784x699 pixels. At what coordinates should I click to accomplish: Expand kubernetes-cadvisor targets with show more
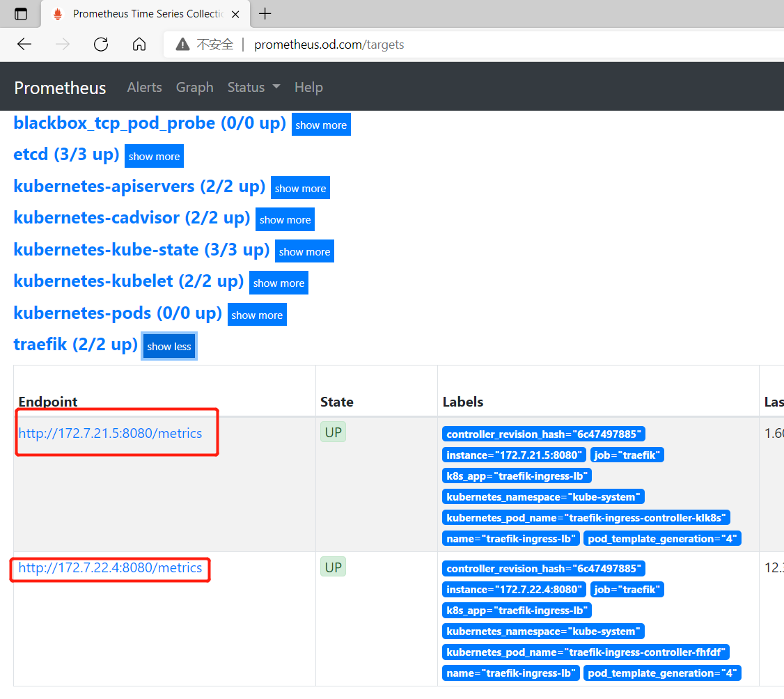(x=285, y=219)
